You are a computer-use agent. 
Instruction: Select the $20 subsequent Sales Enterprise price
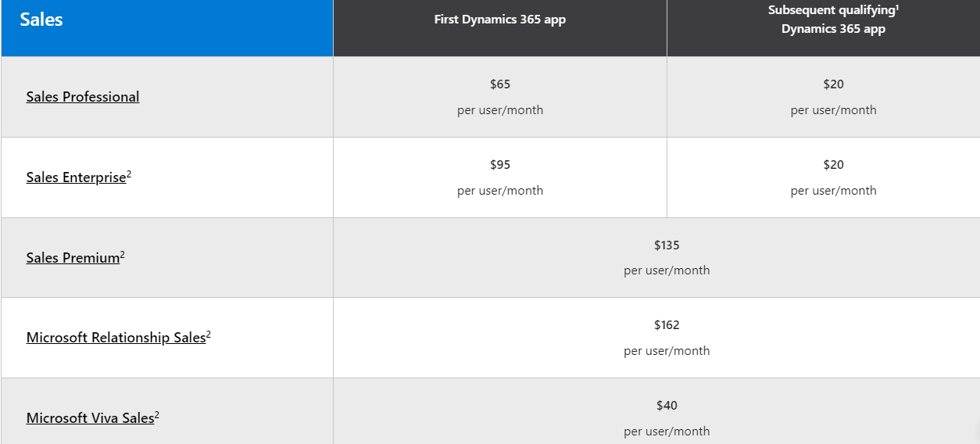(833, 165)
